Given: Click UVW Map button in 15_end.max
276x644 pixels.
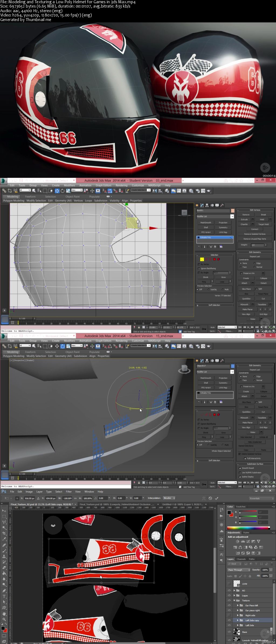Looking at the screenshot, I should coord(223,388).
